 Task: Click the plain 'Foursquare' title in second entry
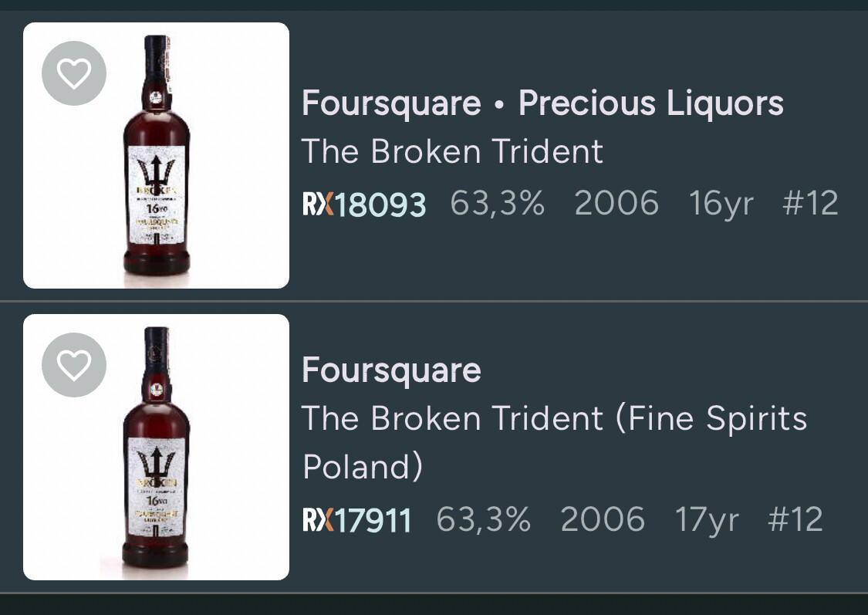391,370
